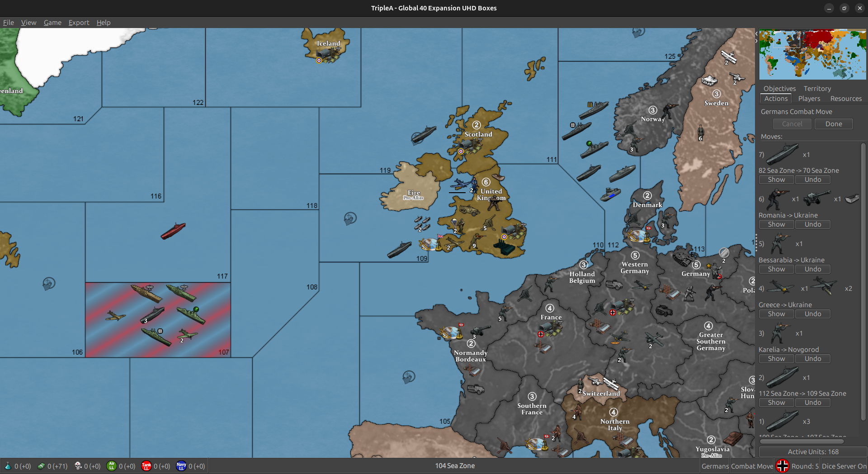Click the artillery icon in move 6
The height and width of the screenshot is (474, 868).
(x=816, y=197)
